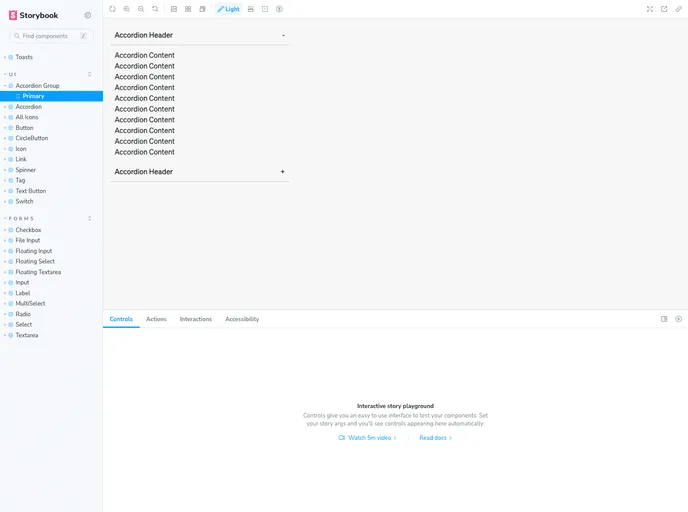Switch to the Controls tab

[x=121, y=319]
